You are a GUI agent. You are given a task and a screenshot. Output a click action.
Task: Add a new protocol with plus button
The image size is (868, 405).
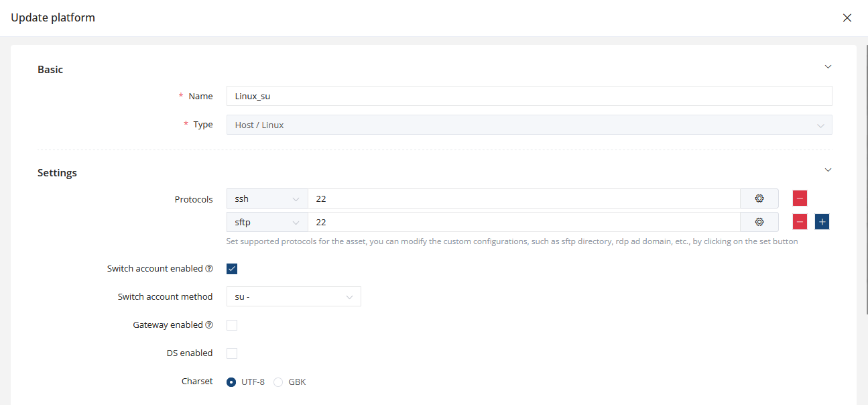pyautogui.click(x=822, y=222)
